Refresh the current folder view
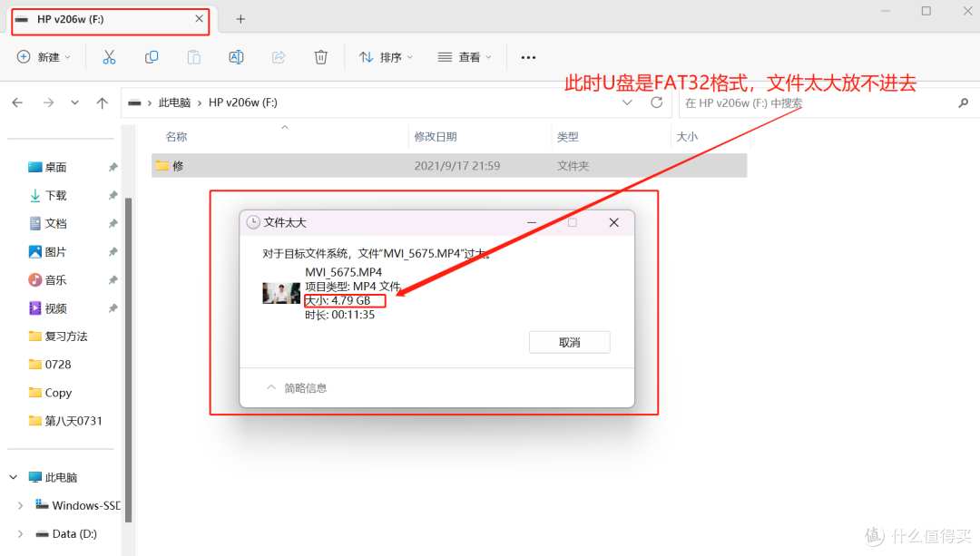Image resolution: width=980 pixels, height=556 pixels. point(656,102)
